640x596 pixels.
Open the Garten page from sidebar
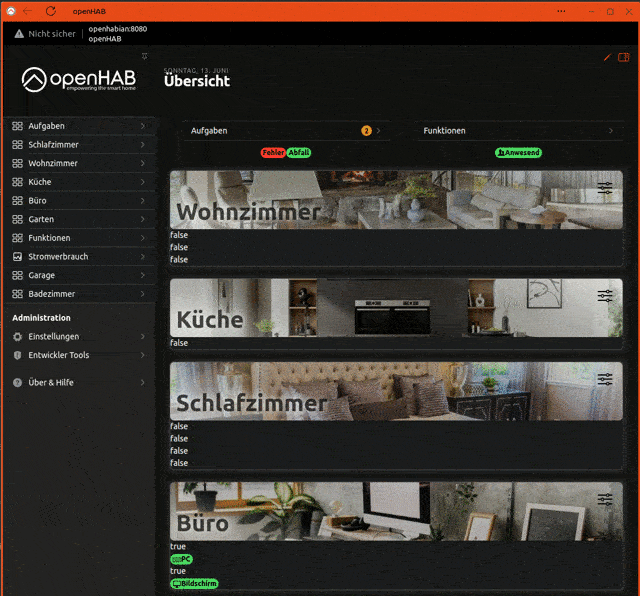(80, 219)
